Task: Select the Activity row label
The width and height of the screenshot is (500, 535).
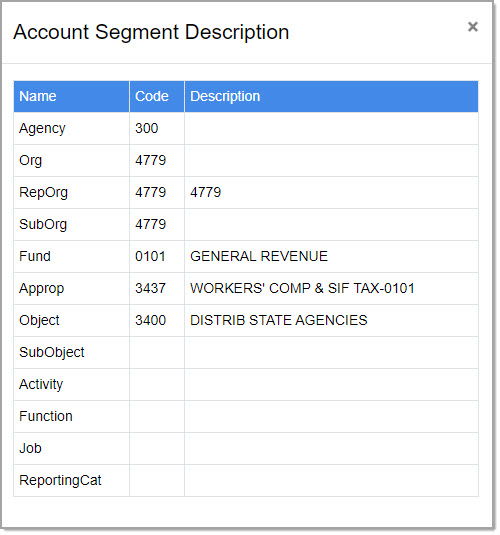Action: 41,385
